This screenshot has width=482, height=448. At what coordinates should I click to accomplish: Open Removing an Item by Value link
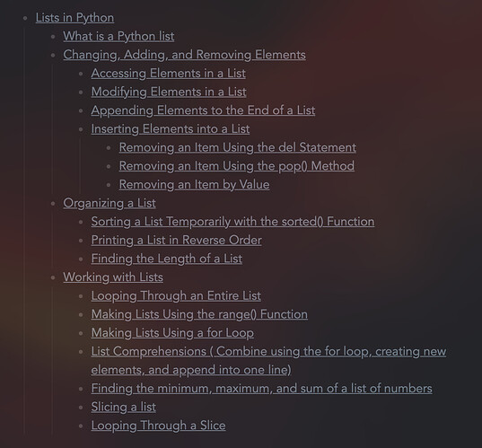click(194, 184)
